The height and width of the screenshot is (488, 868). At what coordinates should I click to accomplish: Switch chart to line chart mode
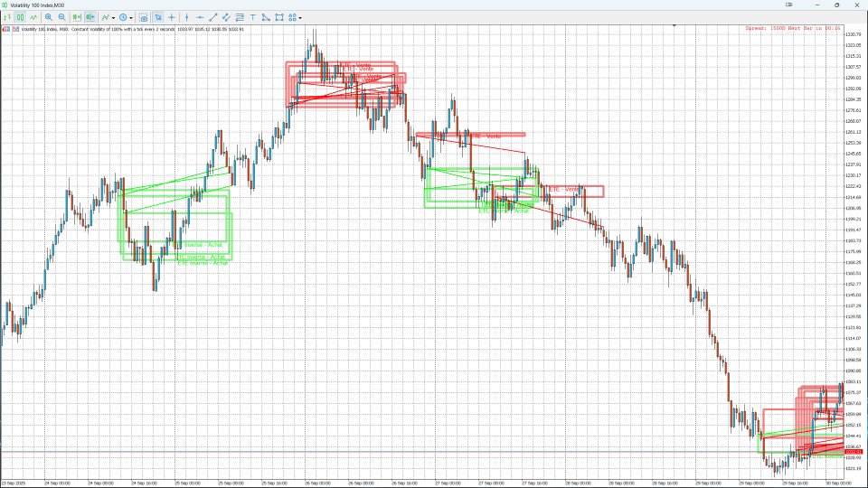[x=33, y=17]
